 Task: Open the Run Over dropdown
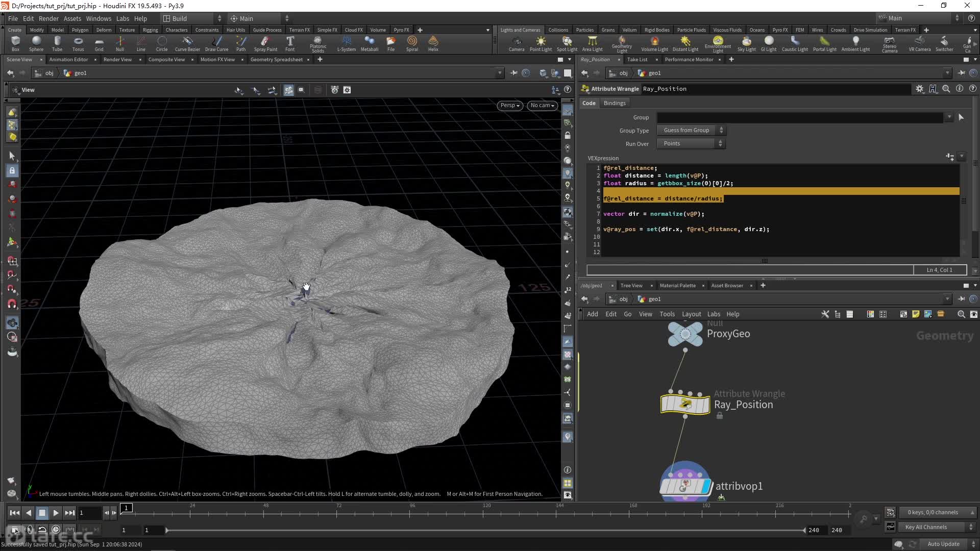[x=691, y=144]
